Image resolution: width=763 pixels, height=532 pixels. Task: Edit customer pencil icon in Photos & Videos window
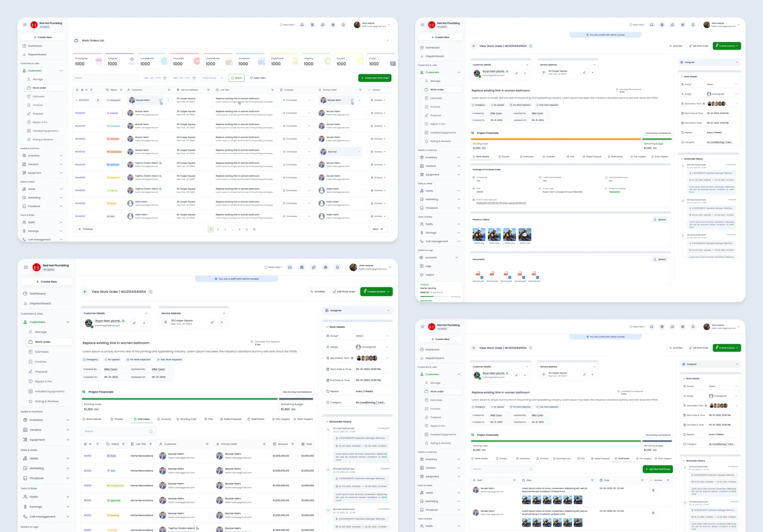(516, 73)
